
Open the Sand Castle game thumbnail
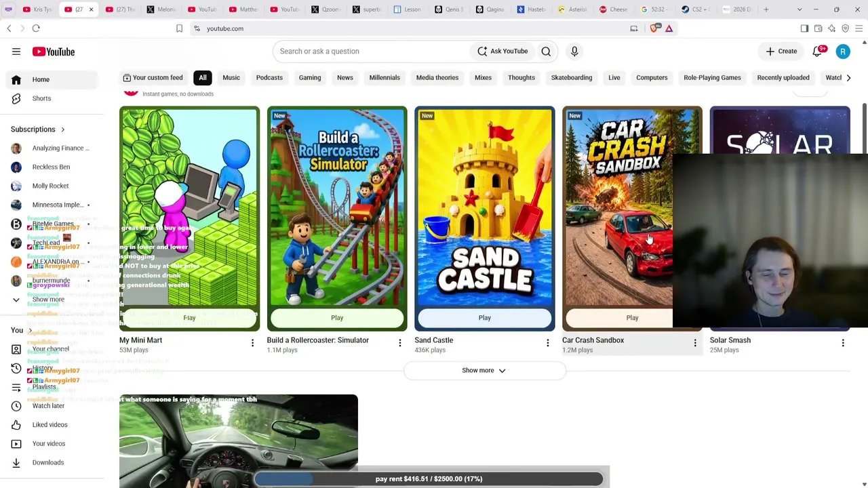point(485,207)
